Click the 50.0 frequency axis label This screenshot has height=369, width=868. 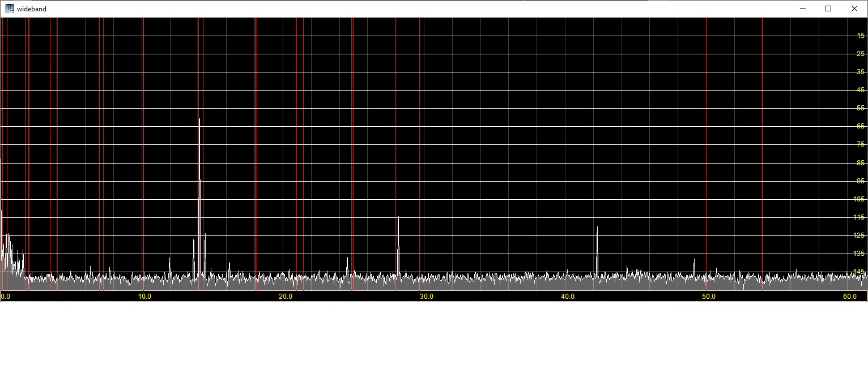(x=708, y=297)
